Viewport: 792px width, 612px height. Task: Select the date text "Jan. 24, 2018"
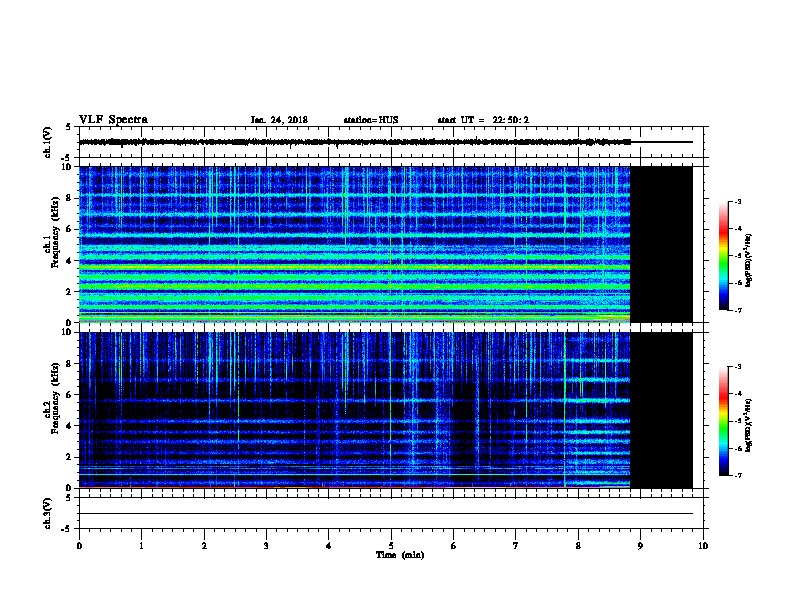pyautogui.click(x=279, y=120)
